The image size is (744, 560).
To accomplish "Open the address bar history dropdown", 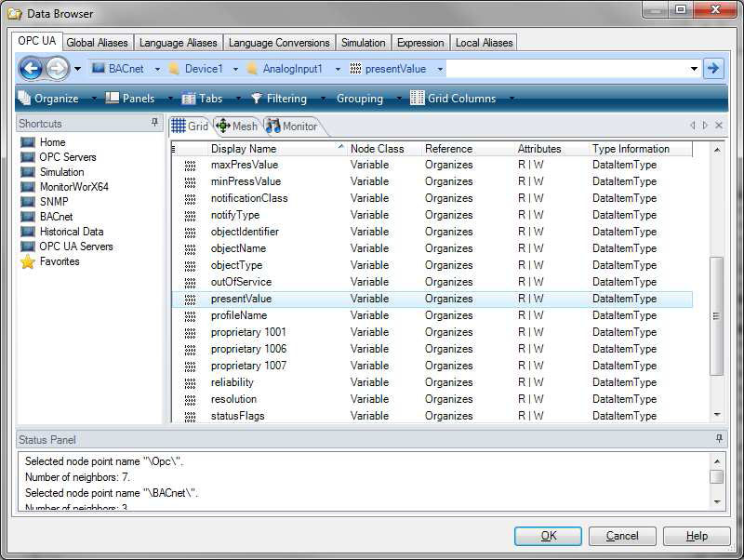I will [x=694, y=69].
